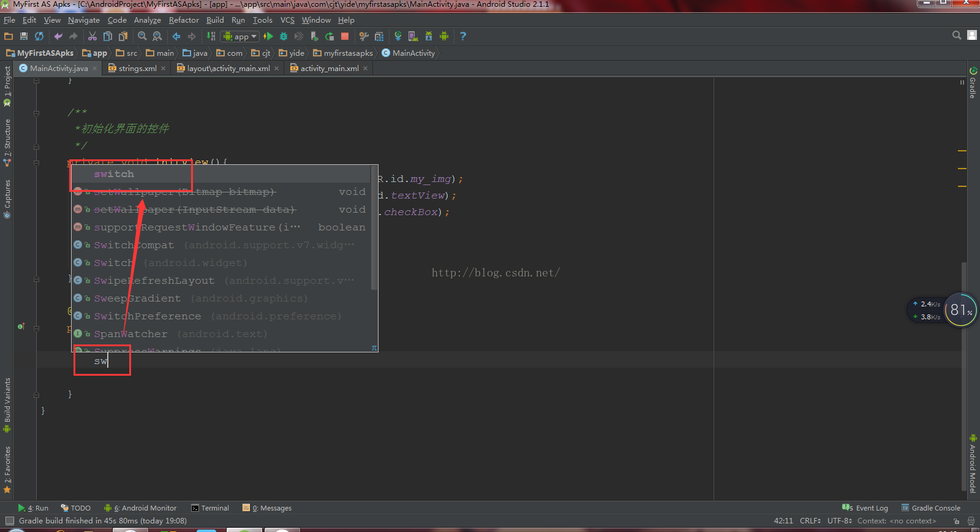The image size is (980, 532).
Task: Switch to the strings.xml editor tab
Action: pos(138,68)
